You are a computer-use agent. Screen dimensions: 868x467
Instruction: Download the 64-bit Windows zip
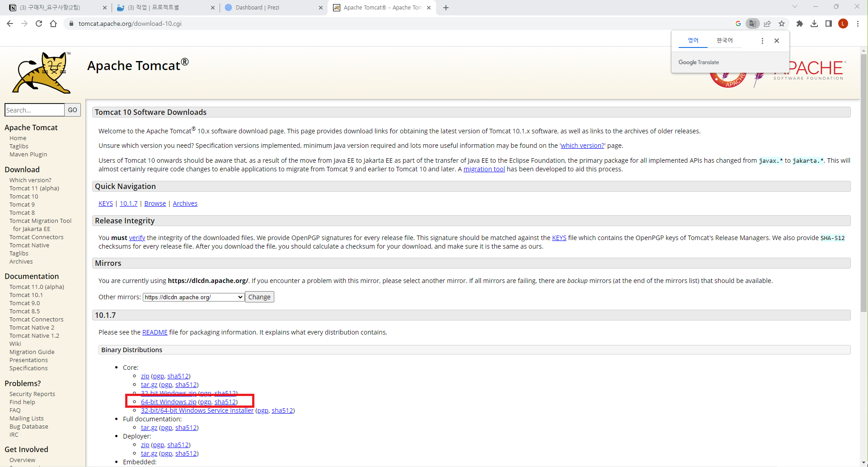169,402
